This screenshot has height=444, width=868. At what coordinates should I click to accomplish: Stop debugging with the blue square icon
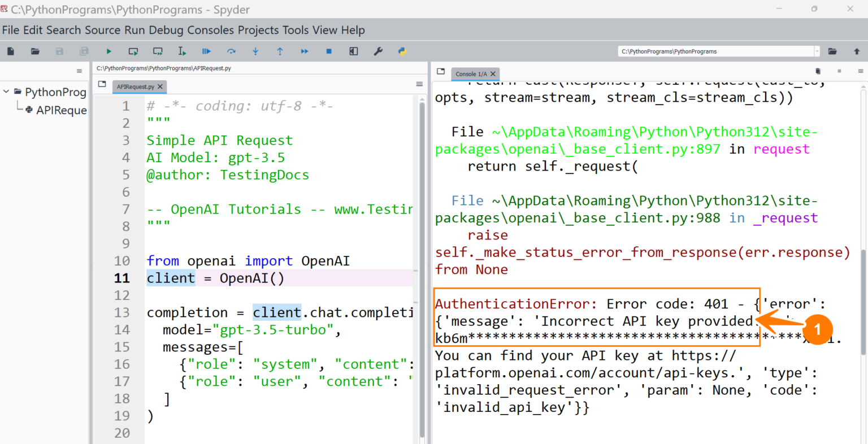(x=329, y=51)
